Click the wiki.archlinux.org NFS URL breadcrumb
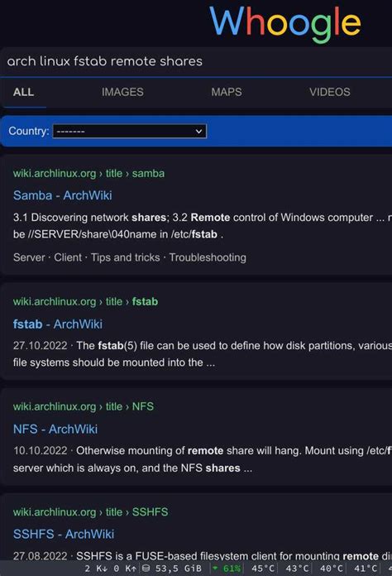This screenshot has height=576, width=392. pyautogui.click(x=84, y=406)
